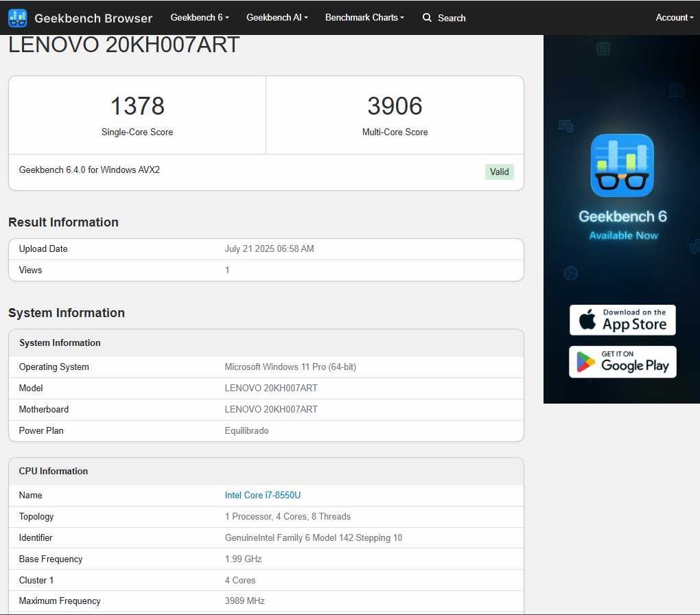Click the 'Result Information' heading
The width and height of the screenshot is (700, 615).
pyautogui.click(x=63, y=222)
